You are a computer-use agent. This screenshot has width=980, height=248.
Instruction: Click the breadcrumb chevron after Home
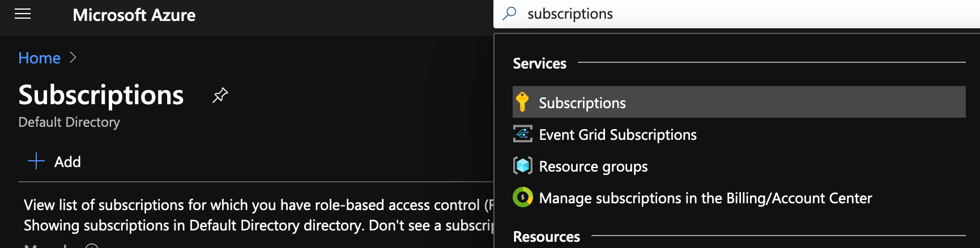[x=73, y=58]
